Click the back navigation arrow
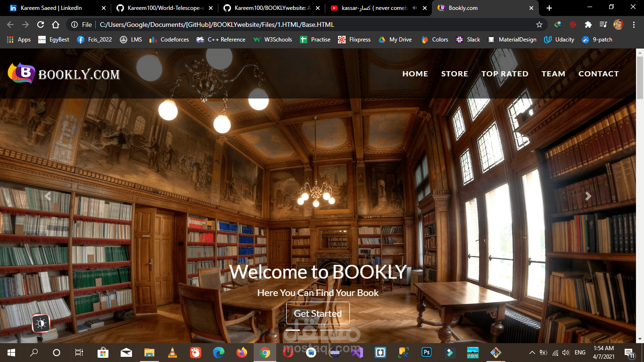644x362 pixels. tap(10, 24)
